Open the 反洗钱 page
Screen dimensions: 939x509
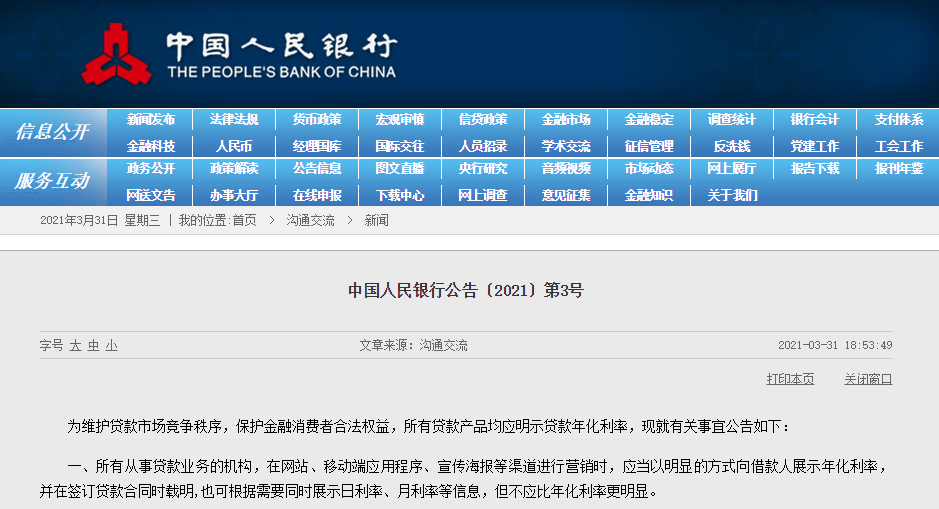(732, 146)
